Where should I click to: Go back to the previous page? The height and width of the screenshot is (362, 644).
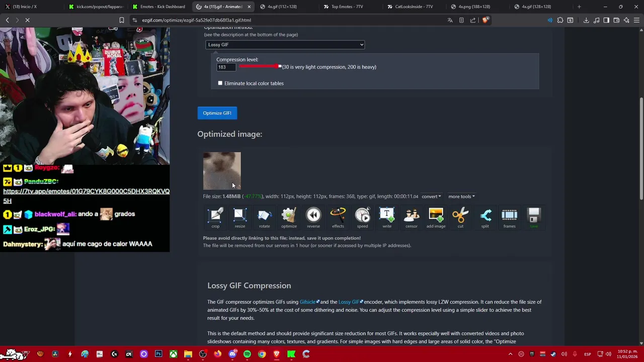pos(7,20)
